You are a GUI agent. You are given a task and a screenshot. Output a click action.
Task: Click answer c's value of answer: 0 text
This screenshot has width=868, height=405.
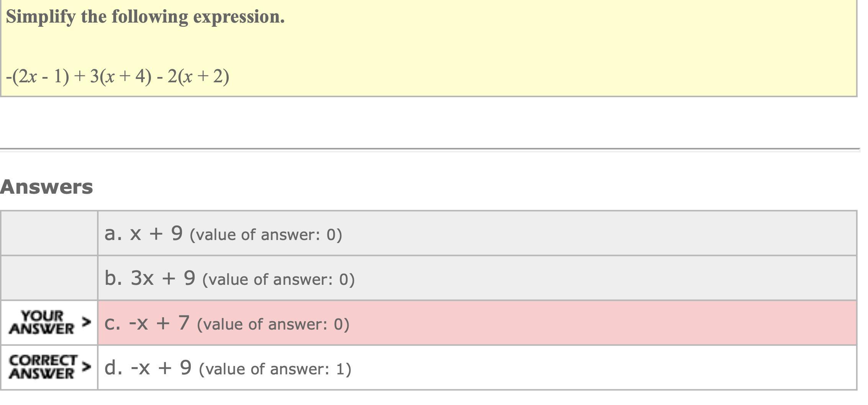pos(273,324)
